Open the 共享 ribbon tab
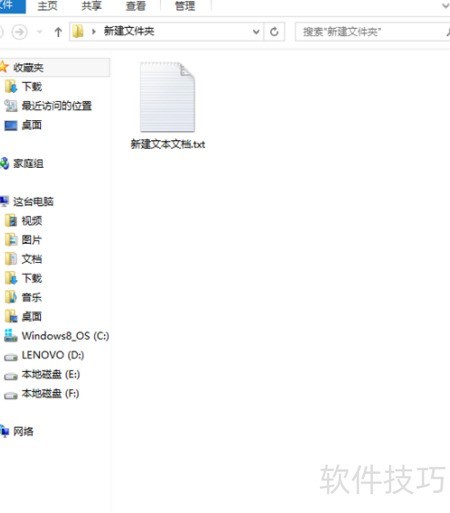Image resolution: width=450 pixels, height=513 pixels. pos(91,6)
